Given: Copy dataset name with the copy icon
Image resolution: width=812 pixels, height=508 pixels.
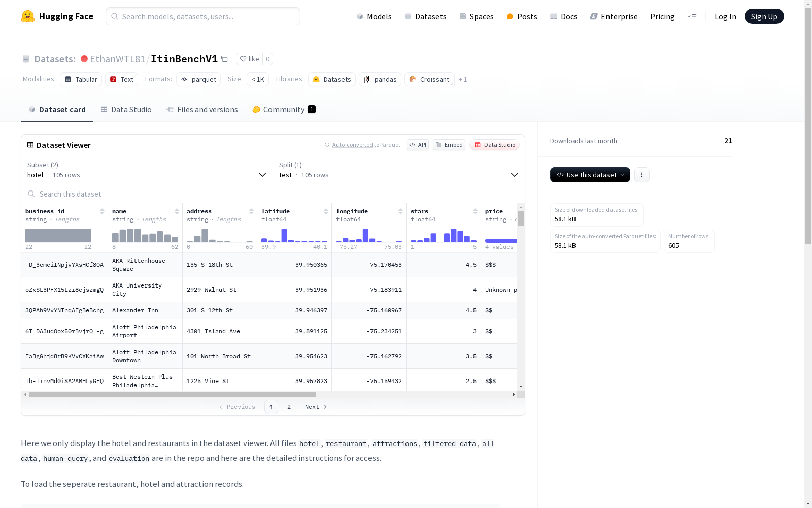Looking at the screenshot, I should coord(224,59).
